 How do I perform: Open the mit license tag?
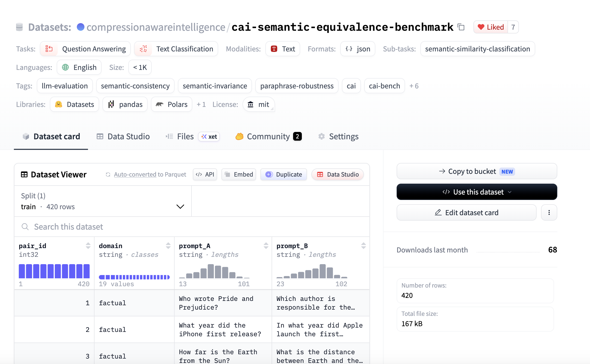(x=258, y=104)
